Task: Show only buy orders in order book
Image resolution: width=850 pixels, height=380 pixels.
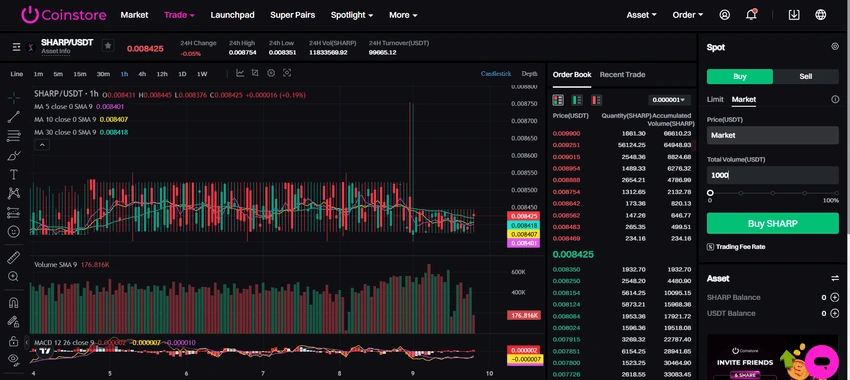Action: click(x=577, y=100)
